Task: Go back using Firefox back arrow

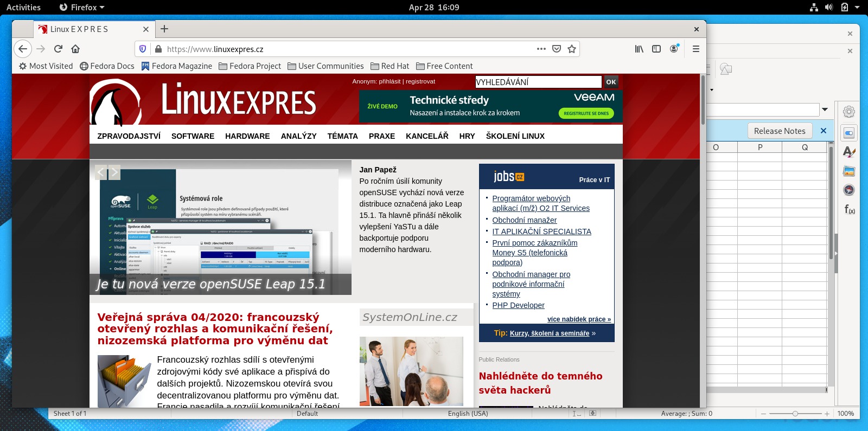Action: click(x=23, y=49)
